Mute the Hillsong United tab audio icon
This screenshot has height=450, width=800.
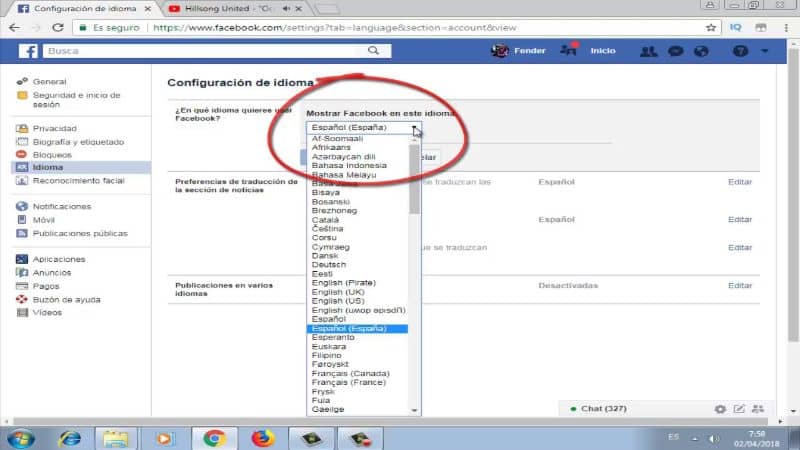coord(286,9)
